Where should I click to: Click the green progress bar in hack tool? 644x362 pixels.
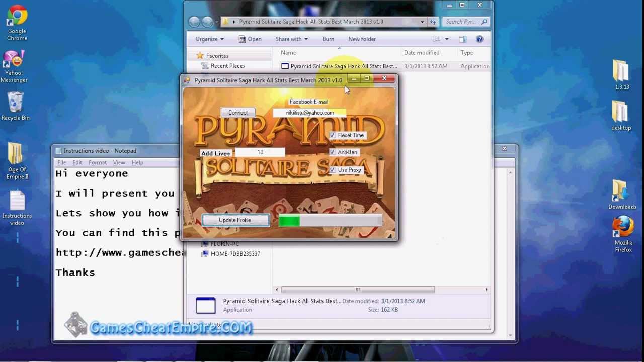[x=330, y=220]
